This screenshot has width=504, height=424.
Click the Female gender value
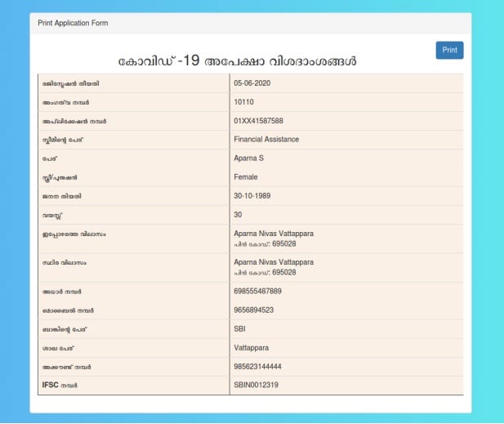click(x=246, y=177)
